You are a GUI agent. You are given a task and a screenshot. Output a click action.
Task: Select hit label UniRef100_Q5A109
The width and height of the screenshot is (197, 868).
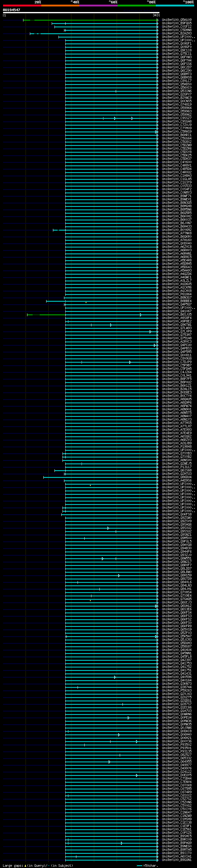177,20
